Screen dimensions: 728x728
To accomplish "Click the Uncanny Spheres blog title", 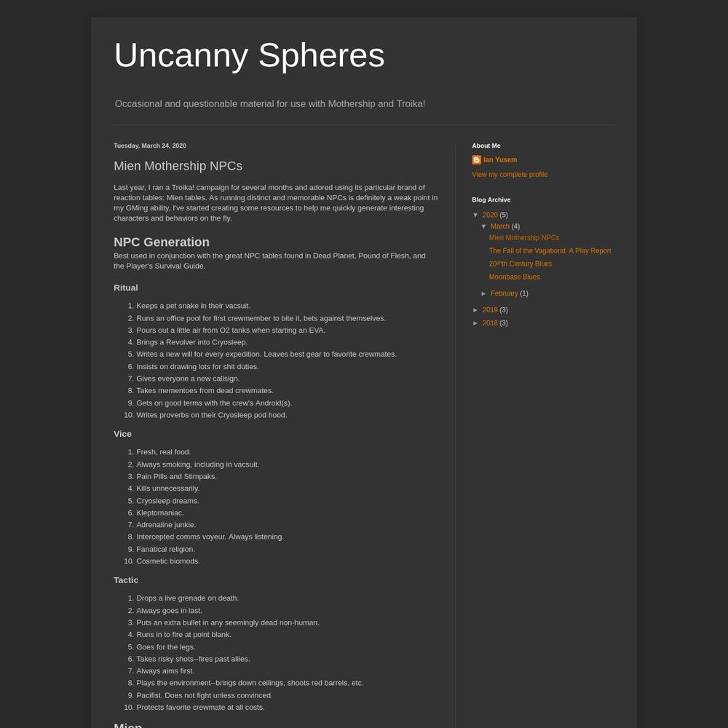I will [x=249, y=55].
